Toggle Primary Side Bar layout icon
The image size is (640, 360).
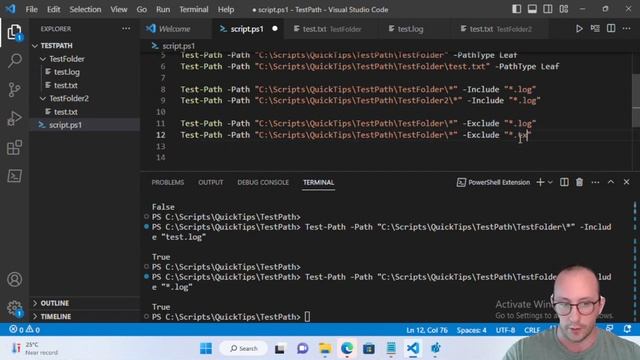pyautogui.click(x=516, y=9)
